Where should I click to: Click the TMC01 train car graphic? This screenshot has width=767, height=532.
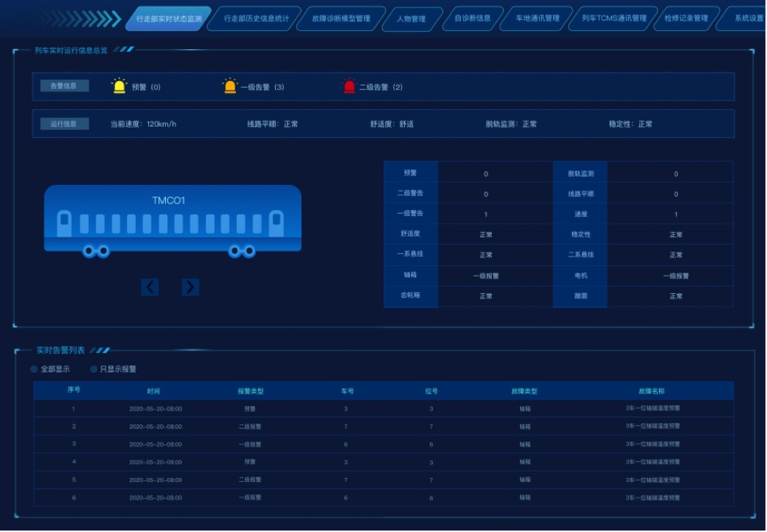pos(173,217)
